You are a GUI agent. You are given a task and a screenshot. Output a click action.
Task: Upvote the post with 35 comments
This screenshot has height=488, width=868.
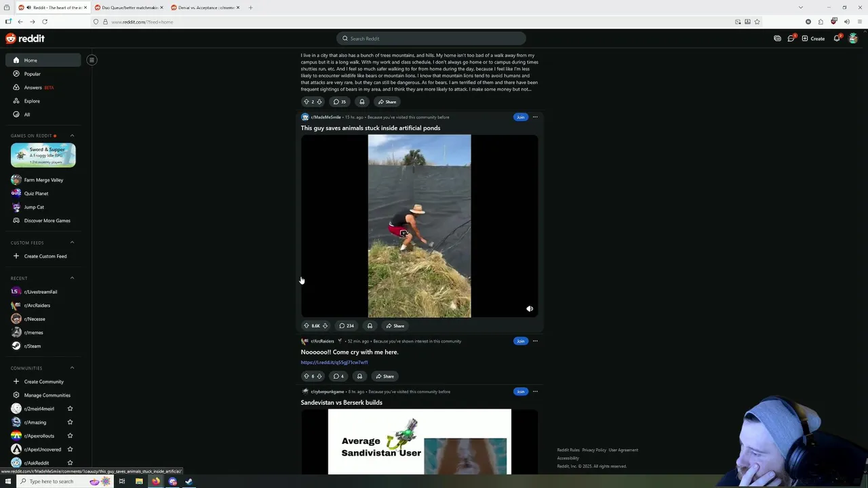click(307, 102)
